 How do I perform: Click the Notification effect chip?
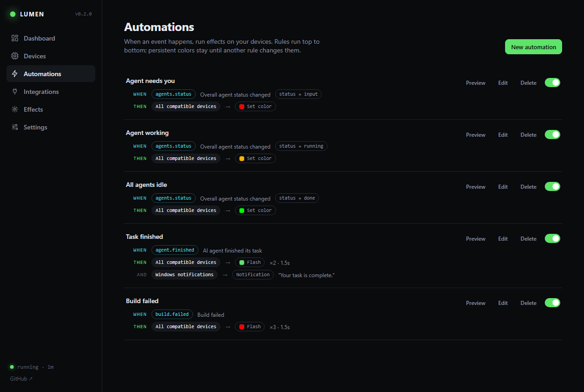253,275
